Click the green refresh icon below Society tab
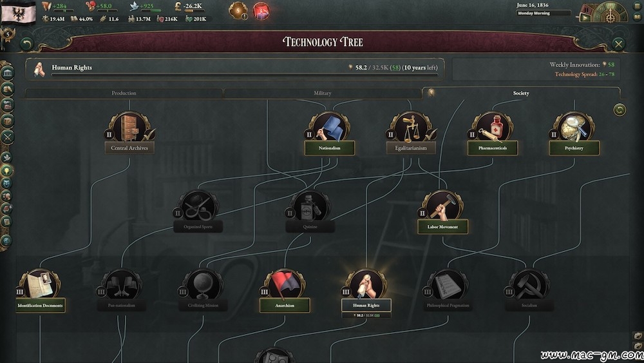This screenshot has width=644, height=363. point(620,110)
